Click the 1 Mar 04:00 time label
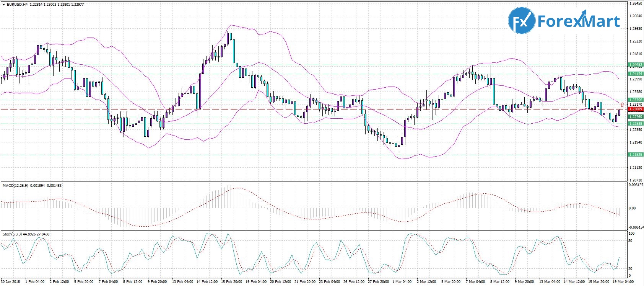This screenshot has height=286, width=644. point(402,282)
